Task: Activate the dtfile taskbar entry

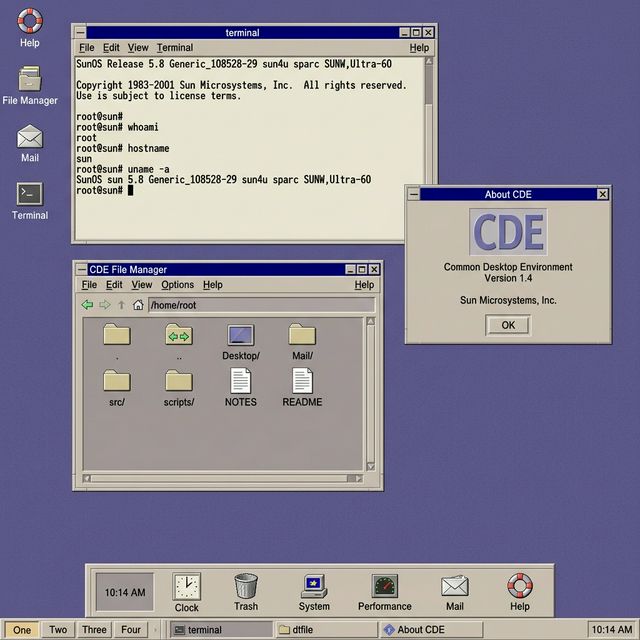Action: (326, 629)
